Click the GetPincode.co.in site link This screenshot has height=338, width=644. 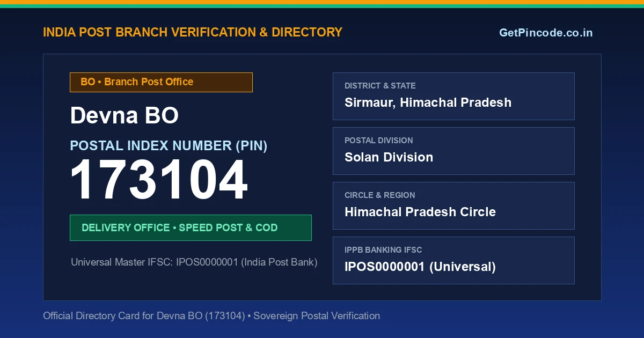coord(546,33)
